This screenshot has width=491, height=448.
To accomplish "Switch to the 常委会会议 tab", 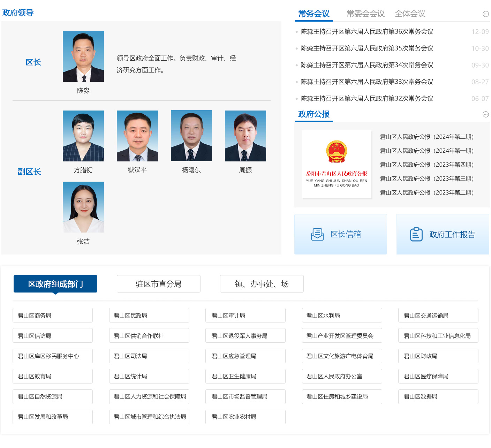I will click(x=365, y=14).
